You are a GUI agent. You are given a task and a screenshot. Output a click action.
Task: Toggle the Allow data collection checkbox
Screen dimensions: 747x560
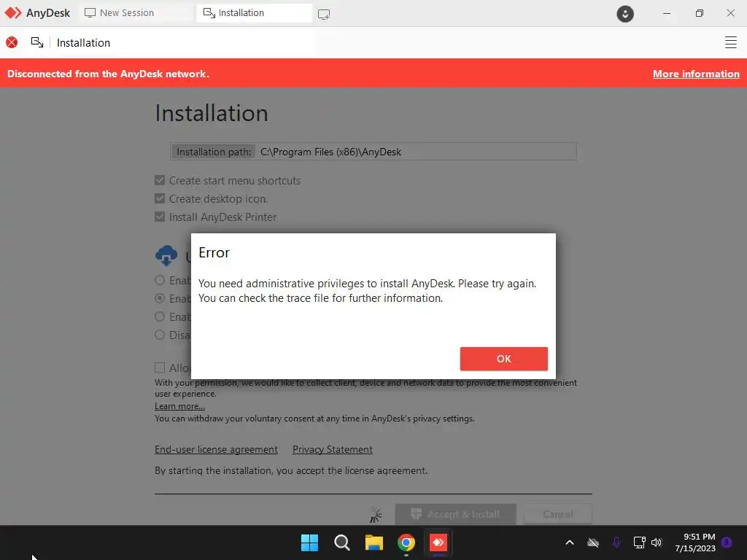160,367
